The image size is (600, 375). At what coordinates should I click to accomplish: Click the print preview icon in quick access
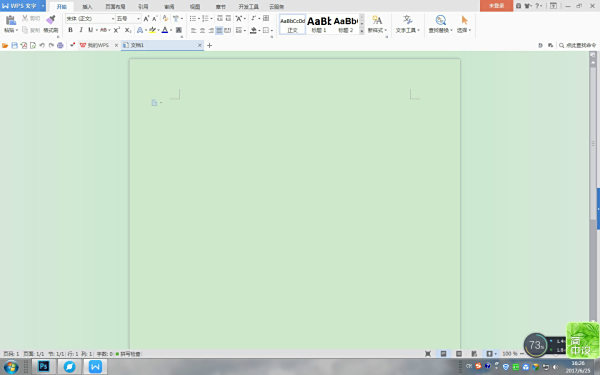[x=33, y=45]
